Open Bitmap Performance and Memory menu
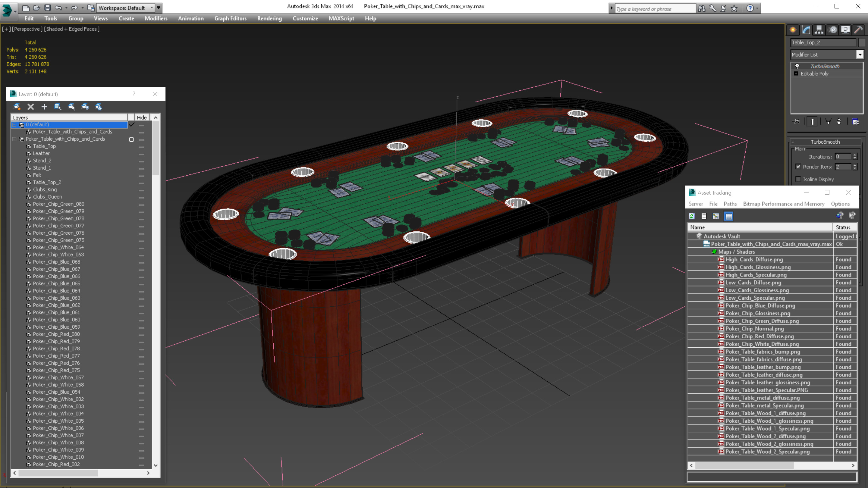868x488 pixels. click(x=783, y=204)
